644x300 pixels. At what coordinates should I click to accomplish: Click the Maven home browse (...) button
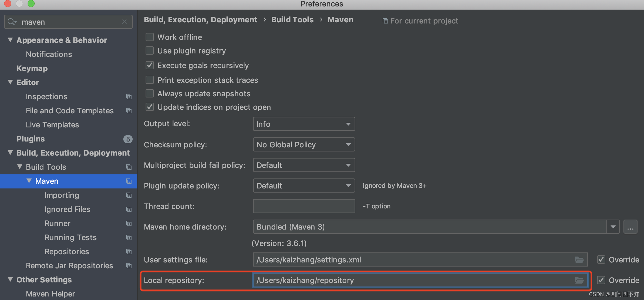[x=630, y=227]
